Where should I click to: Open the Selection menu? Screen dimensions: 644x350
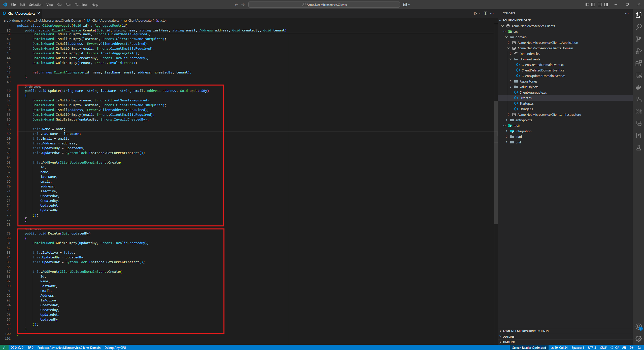(36, 5)
